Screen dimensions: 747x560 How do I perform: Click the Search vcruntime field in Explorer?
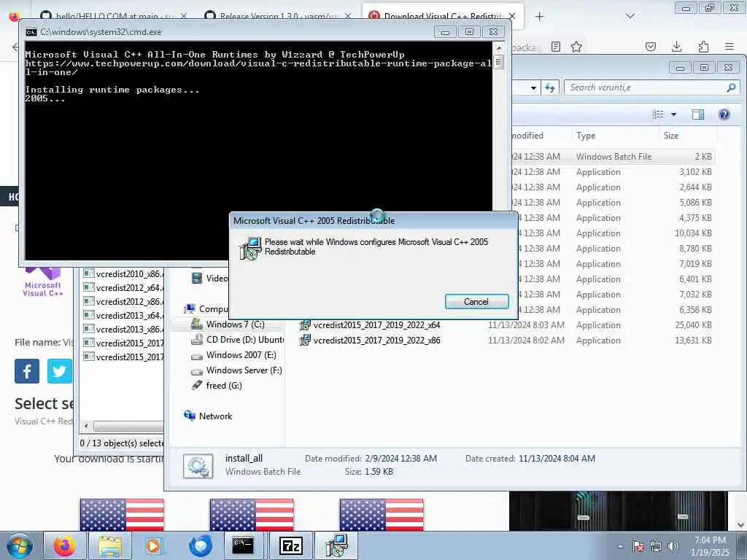click(651, 87)
